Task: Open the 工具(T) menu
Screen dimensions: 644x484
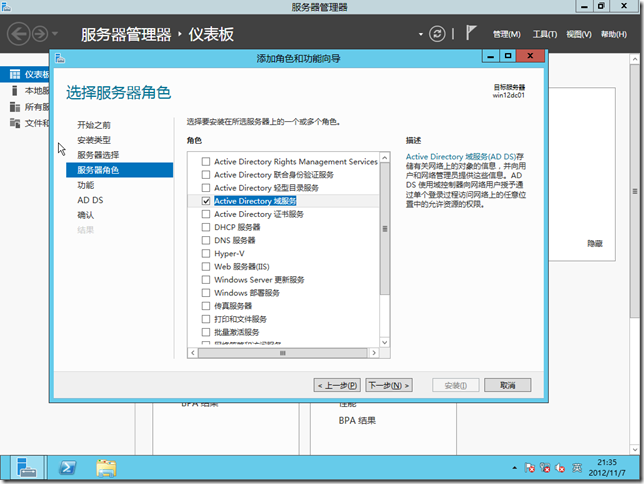Action: coord(545,35)
